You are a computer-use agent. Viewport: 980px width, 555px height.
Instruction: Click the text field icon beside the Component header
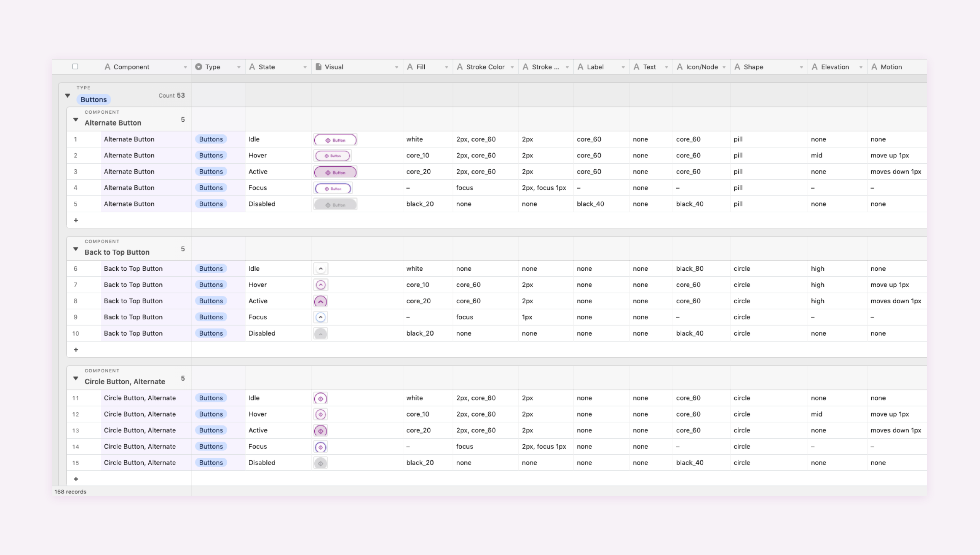click(x=108, y=67)
